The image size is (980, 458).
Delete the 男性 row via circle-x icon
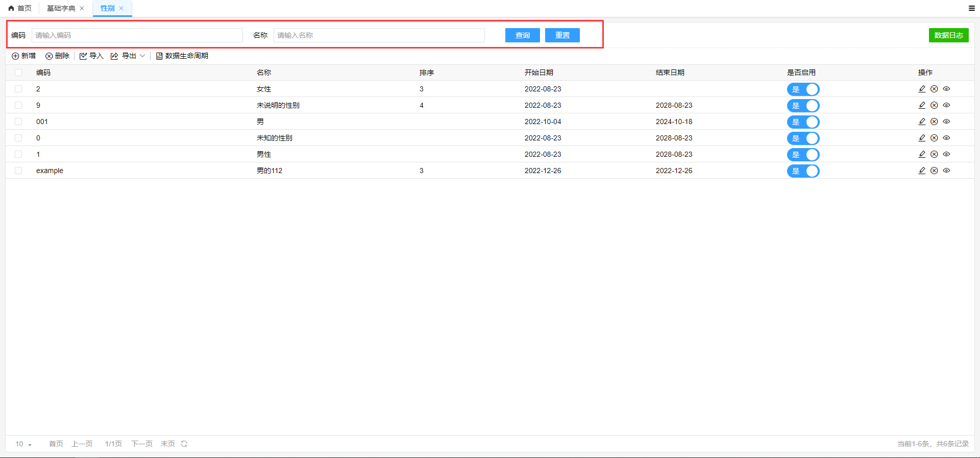pos(934,154)
